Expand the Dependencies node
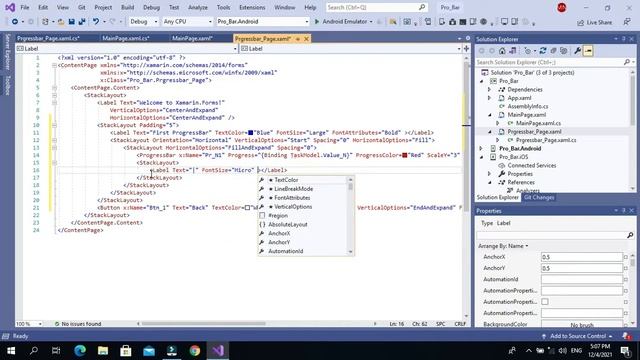 pyautogui.click(x=489, y=89)
